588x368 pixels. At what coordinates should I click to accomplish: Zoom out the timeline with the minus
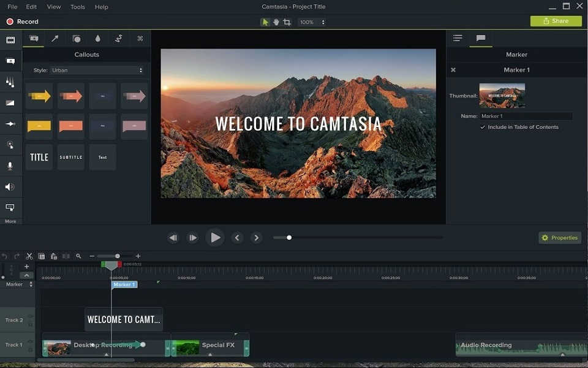[92, 256]
